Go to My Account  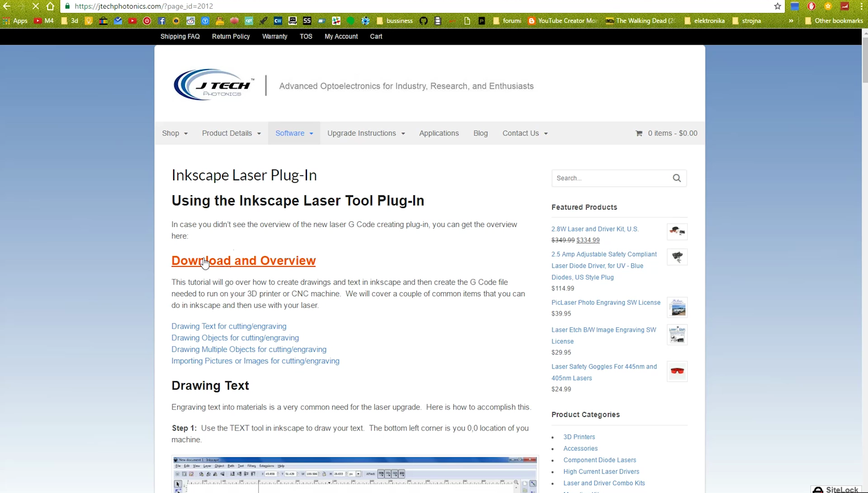341,37
